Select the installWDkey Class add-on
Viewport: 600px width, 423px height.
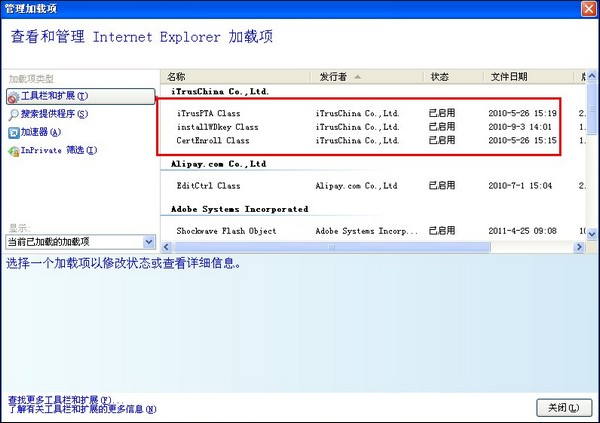click(217, 127)
